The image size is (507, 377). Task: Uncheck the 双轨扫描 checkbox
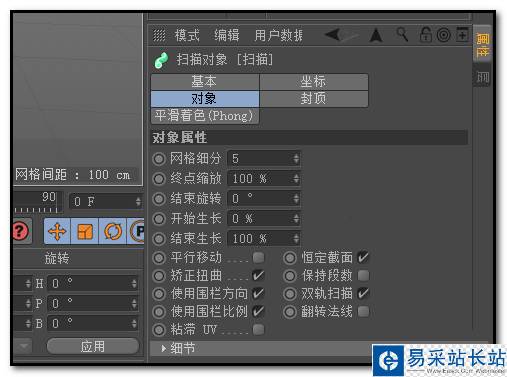[x=363, y=293]
